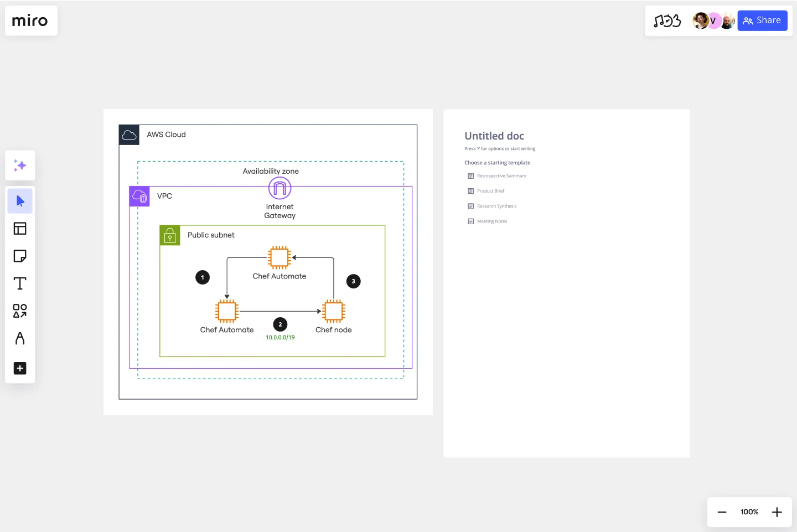Select the pen drawing tool
Viewport: 797px width, 532px height.
20,338
